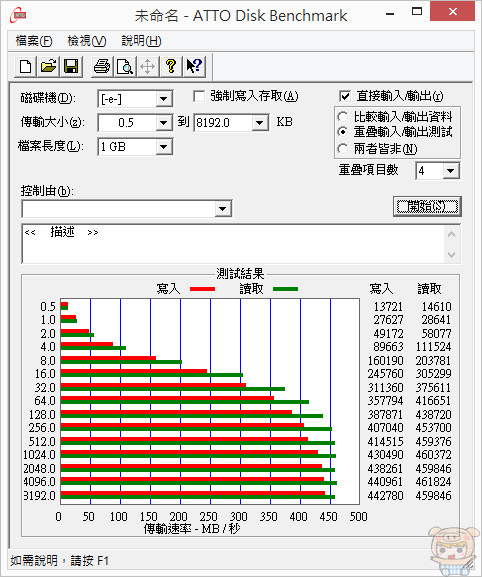Click the Open folder toolbar icon

tap(48, 67)
